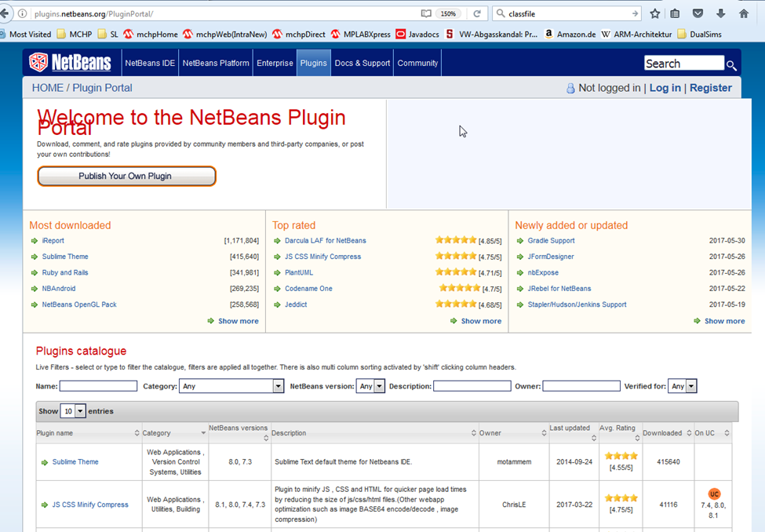Open the MPLABXpress bookmark

(x=361, y=35)
